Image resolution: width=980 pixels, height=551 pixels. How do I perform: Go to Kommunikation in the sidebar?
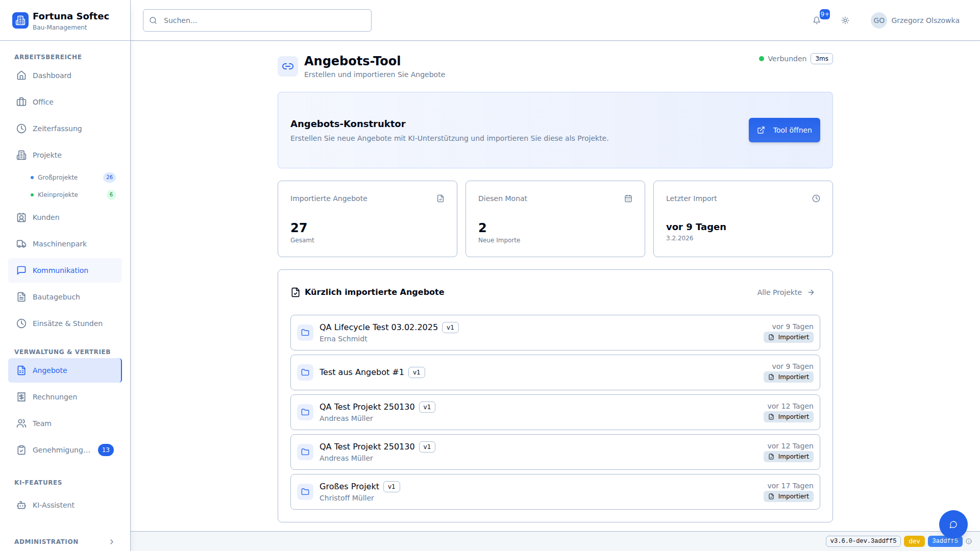point(60,270)
